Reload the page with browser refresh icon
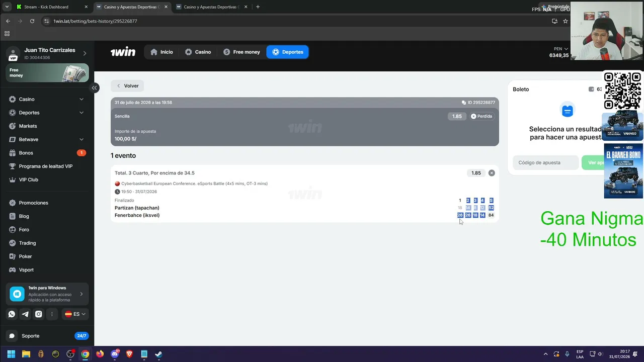Viewport: 644px width, 362px height. click(32, 21)
